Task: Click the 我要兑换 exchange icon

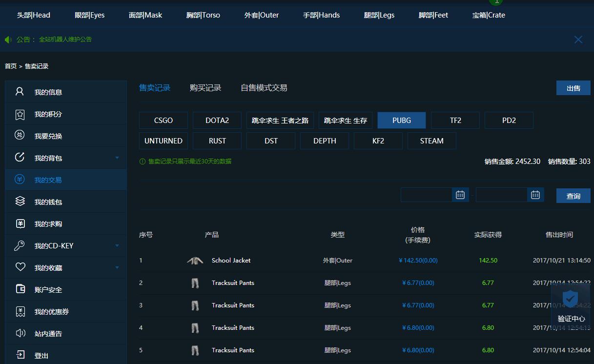Action: tap(20, 135)
